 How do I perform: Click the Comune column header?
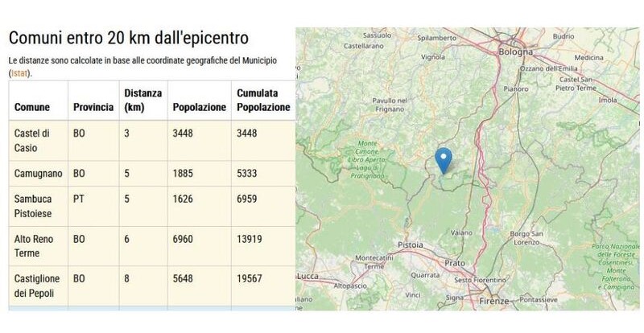point(32,107)
